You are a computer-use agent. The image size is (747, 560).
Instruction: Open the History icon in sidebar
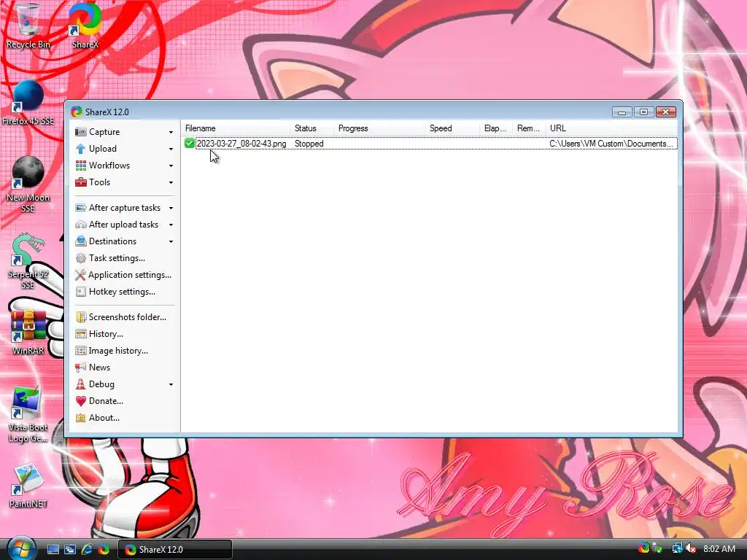click(x=80, y=334)
